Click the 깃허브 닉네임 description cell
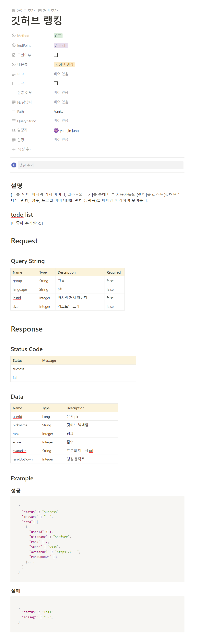 click(x=91, y=425)
